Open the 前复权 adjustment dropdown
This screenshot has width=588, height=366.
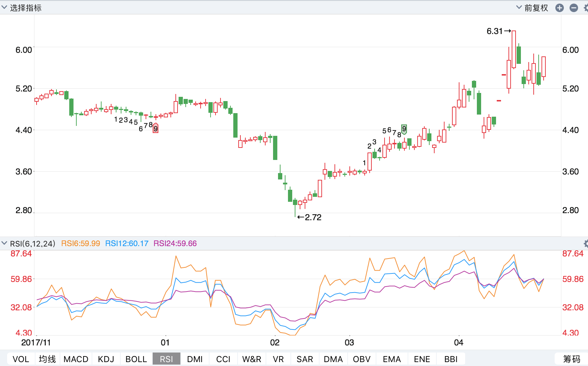point(532,8)
